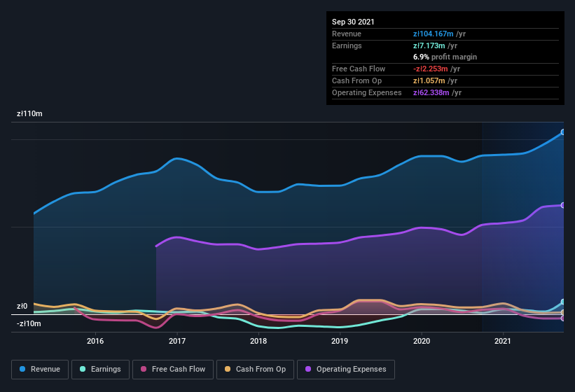Click the Earnings line endpoint marker

click(563, 302)
